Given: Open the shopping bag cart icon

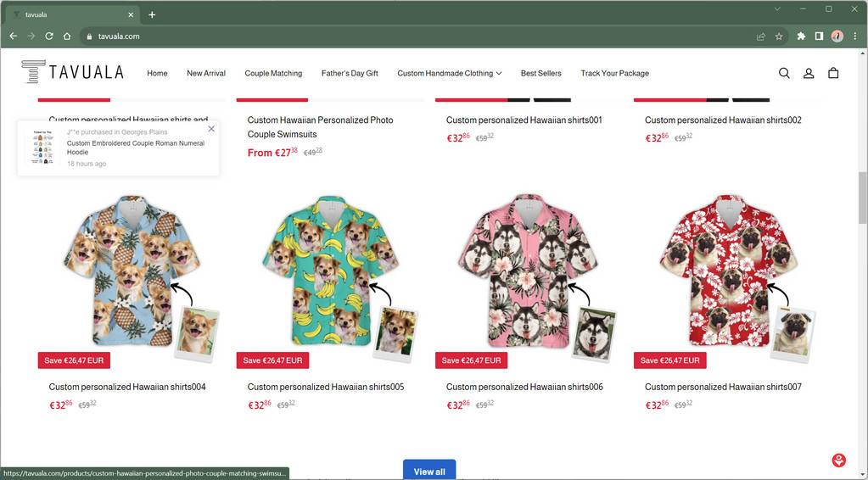Looking at the screenshot, I should click(833, 73).
